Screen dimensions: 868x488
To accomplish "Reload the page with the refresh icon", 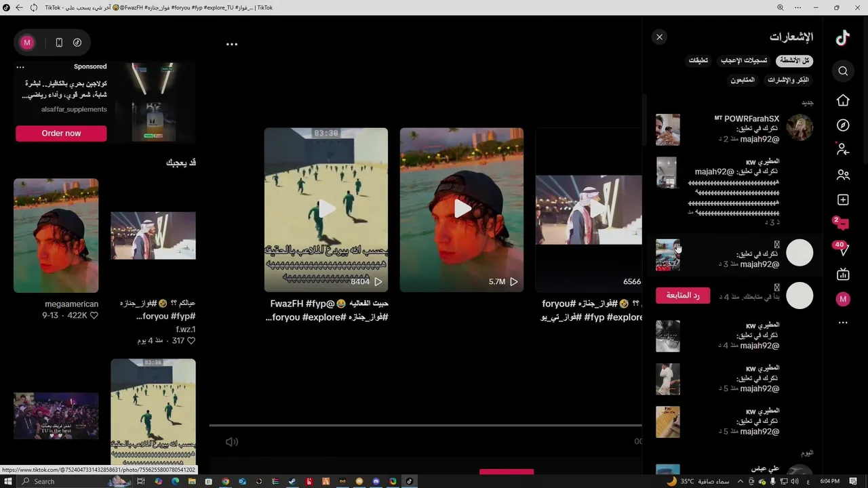I will 34,7.
